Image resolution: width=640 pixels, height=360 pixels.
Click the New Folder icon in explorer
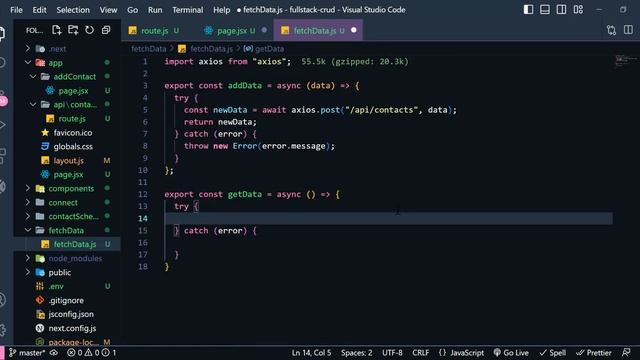(73, 30)
